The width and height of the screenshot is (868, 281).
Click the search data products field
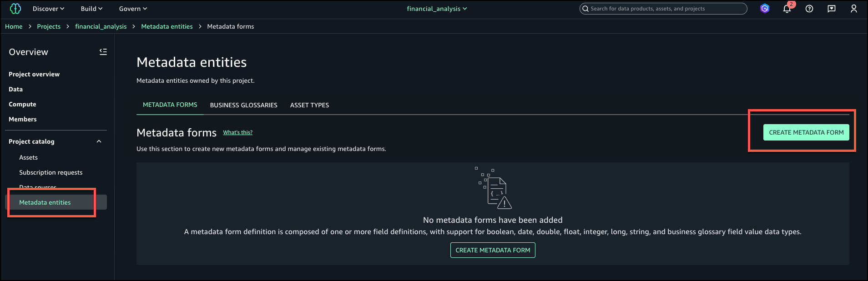[x=663, y=9]
